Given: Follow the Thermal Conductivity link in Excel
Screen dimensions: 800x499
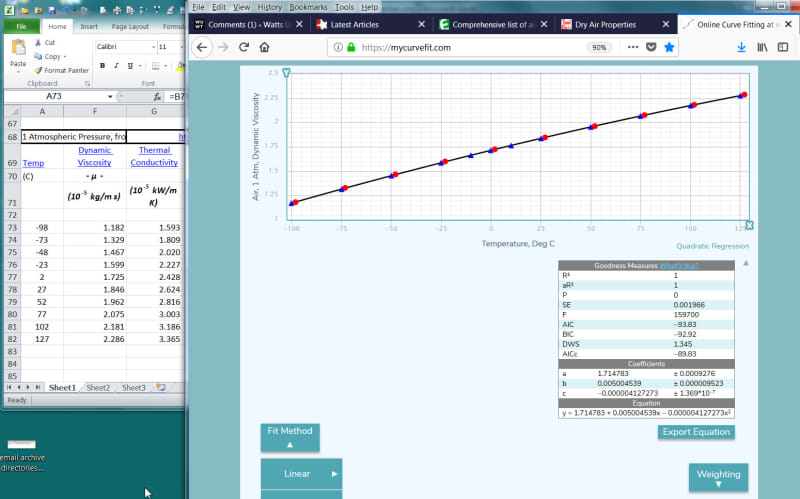Looking at the screenshot, I should pyautogui.click(x=154, y=156).
